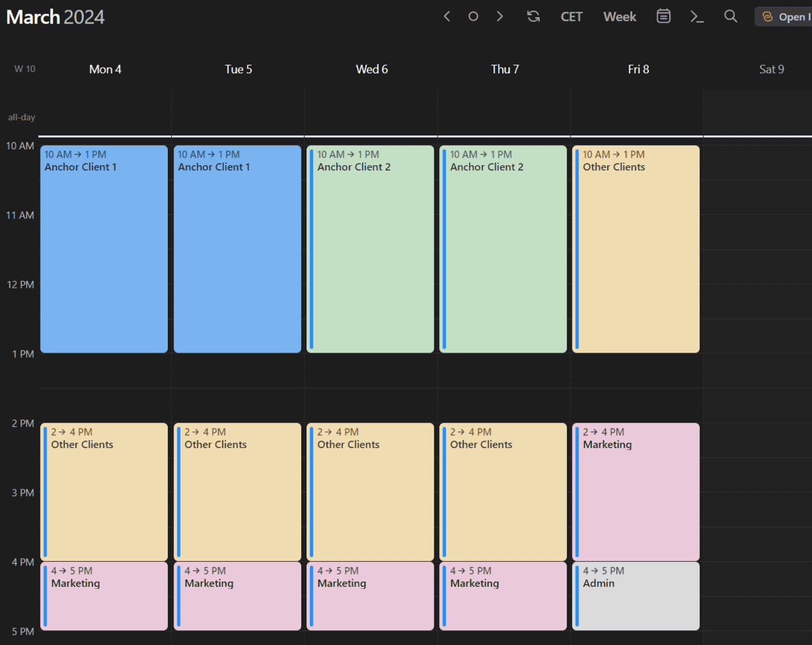Screen dimensions: 812x645
Task: Select the Mon 4 day header
Action: (x=106, y=69)
